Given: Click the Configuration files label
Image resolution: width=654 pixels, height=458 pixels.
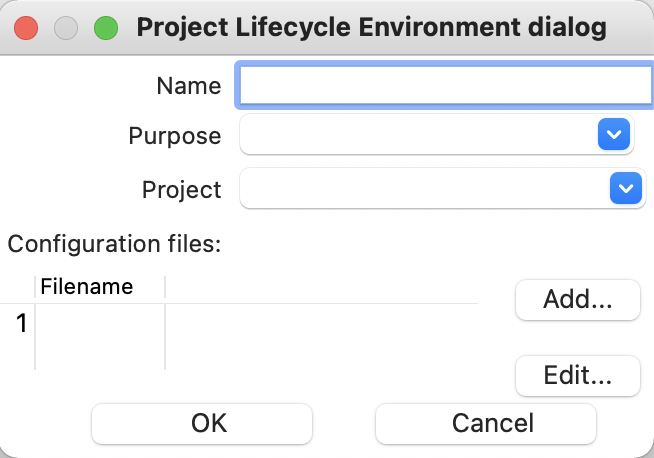Looking at the screenshot, I should point(114,243).
